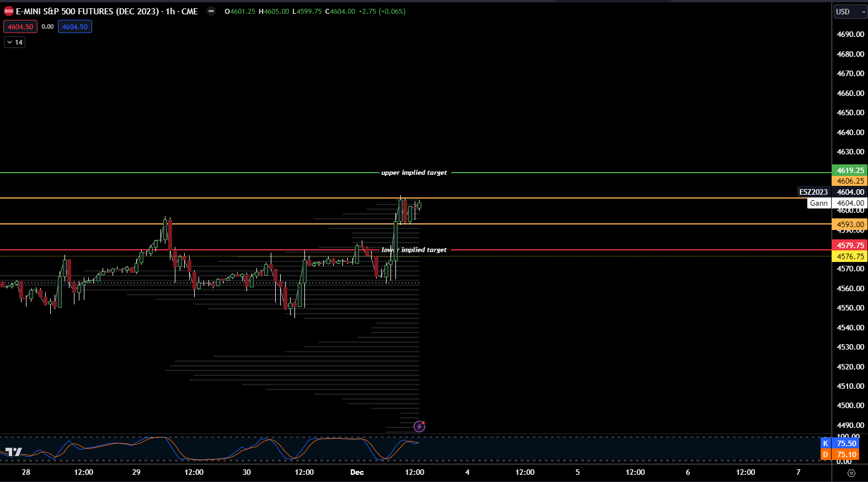Click the 0.00 spread value
Viewport: 868px width, 482px height.
tap(48, 26)
